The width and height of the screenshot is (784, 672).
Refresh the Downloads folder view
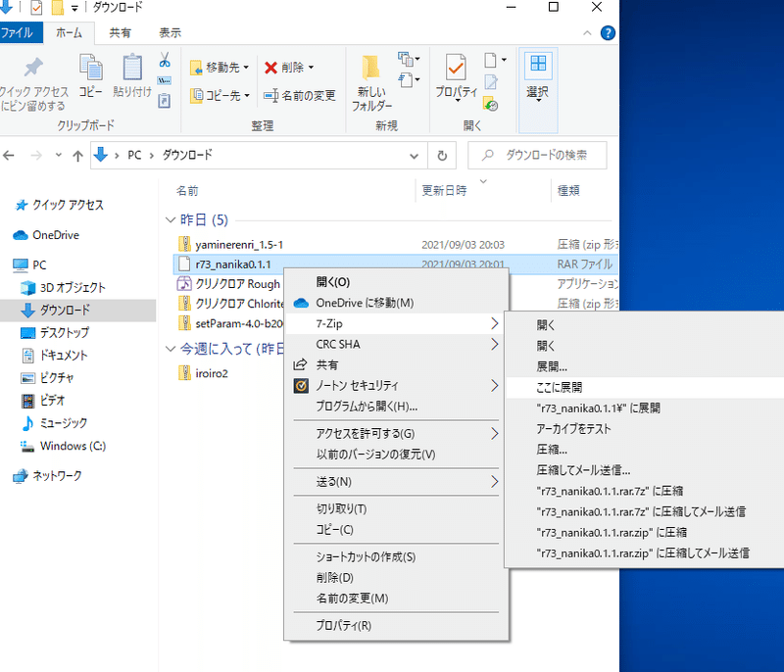(x=442, y=156)
